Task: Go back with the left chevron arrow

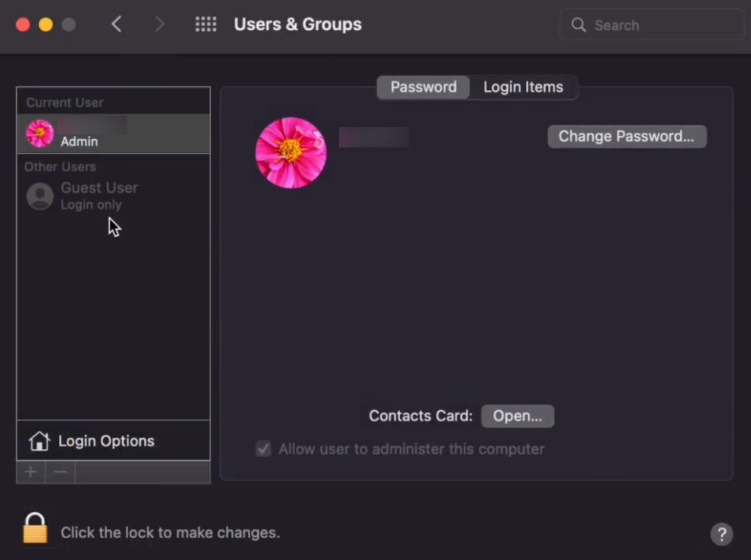Action: tap(117, 24)
